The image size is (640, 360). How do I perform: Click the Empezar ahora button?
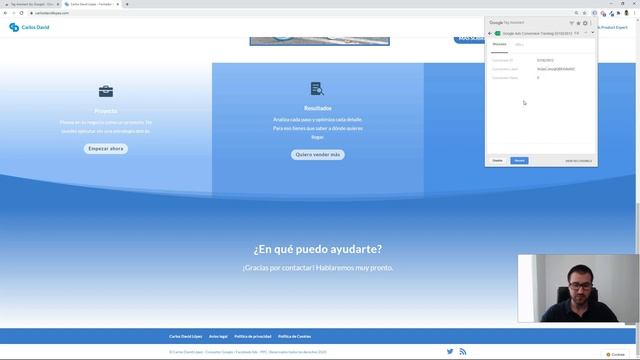tap(106, 149)
